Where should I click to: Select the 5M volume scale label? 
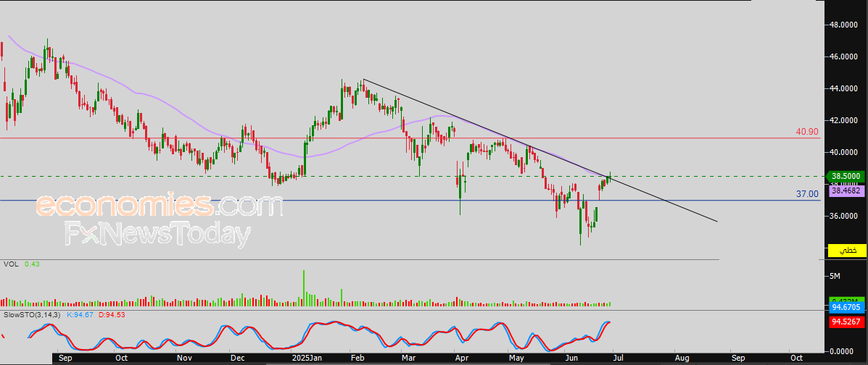pos(835,276)
